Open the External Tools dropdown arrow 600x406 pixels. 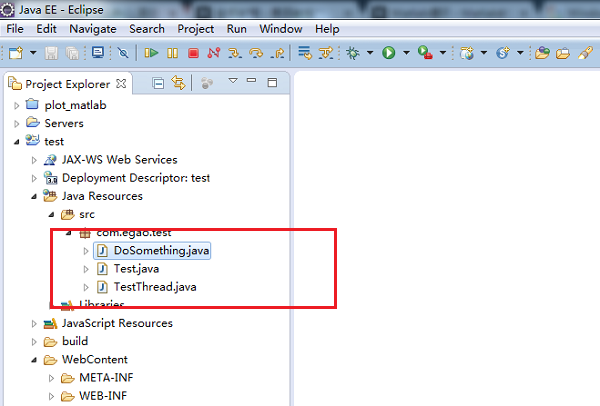point(443,52)
